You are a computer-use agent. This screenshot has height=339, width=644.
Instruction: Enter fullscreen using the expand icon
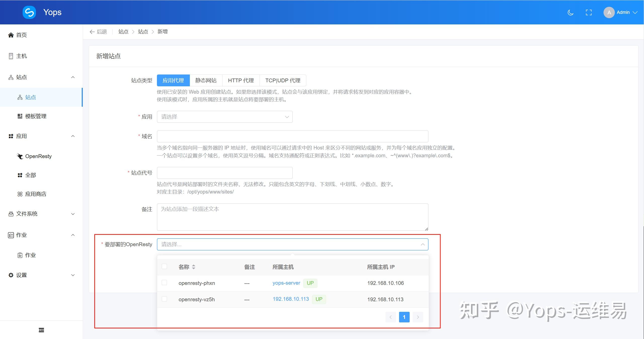(x=589, y=12)
